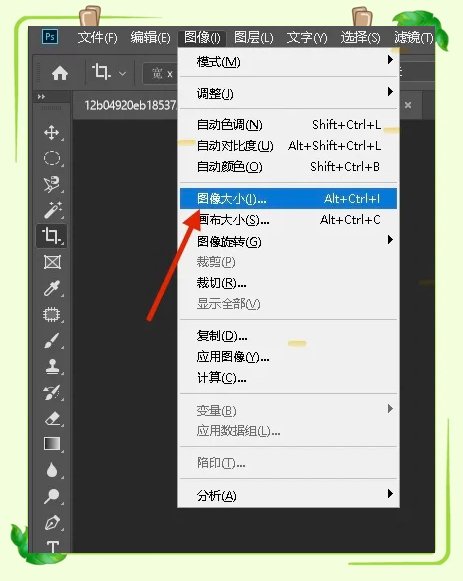Open the 编辑(E) menu

pos(150,37)
